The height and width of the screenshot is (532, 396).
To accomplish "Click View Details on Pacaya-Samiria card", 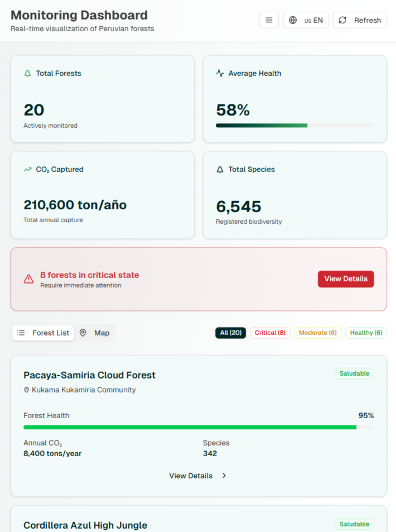I will tap(191, 476).
